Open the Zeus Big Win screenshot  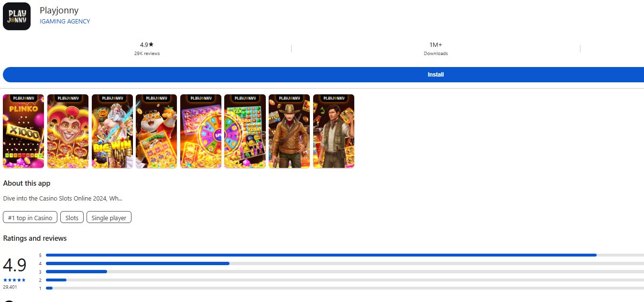click(112, 131)
